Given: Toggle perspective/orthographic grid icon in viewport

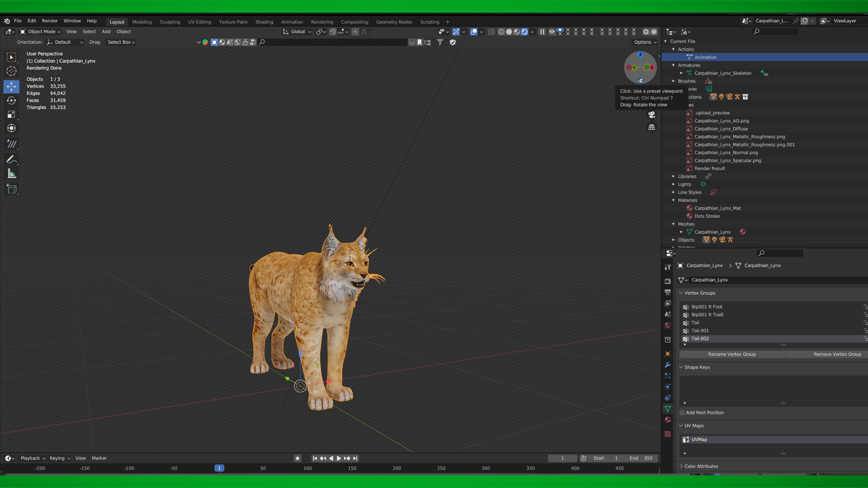Looking at the screenshot, I should click(651, 127).
